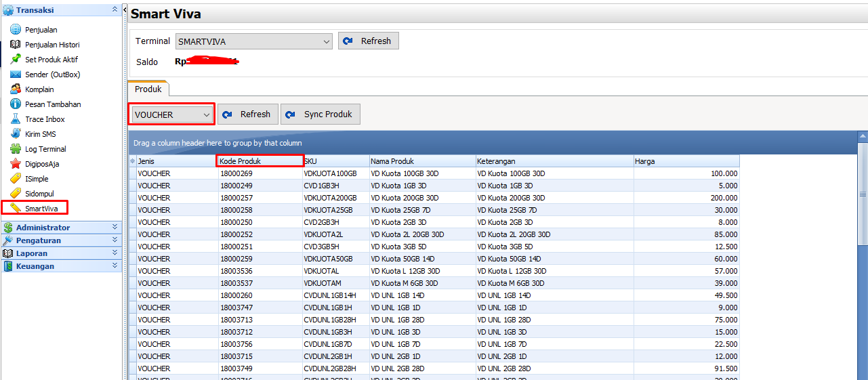Click the Kirim SMS icon
Image resolution: width=868 pixels, height=380 pixels.
tap(15, 134)
